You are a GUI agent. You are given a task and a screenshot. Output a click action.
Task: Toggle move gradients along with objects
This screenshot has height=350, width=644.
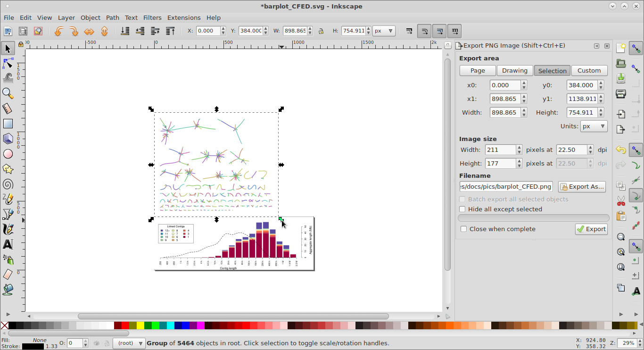coord(439,31)
